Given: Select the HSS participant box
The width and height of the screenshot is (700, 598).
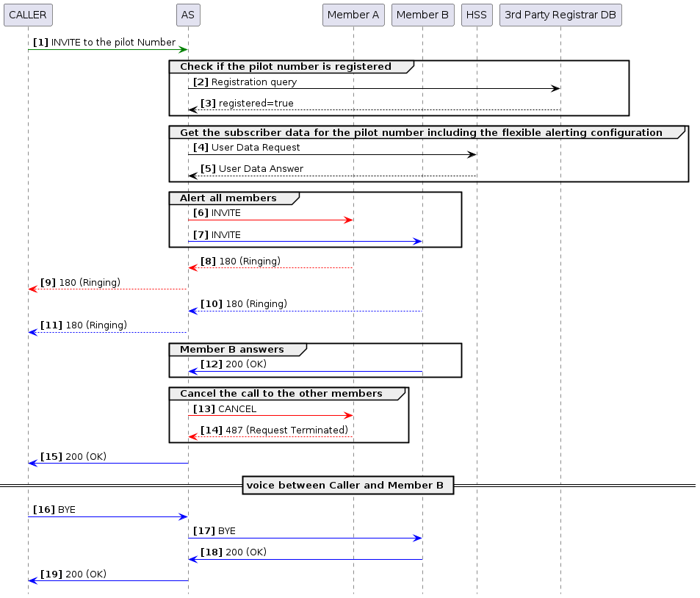Looking at the screenshot, I should pyautogui.click(x=476, y=15).
